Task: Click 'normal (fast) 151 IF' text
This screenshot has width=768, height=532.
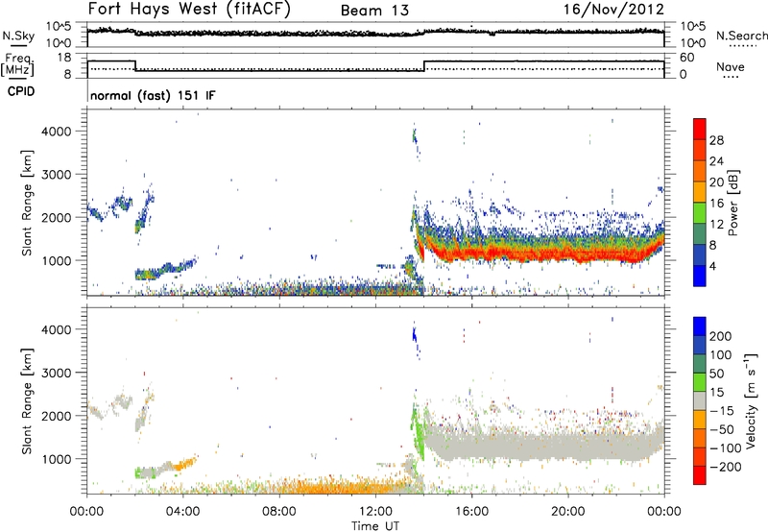Action: 153,95
